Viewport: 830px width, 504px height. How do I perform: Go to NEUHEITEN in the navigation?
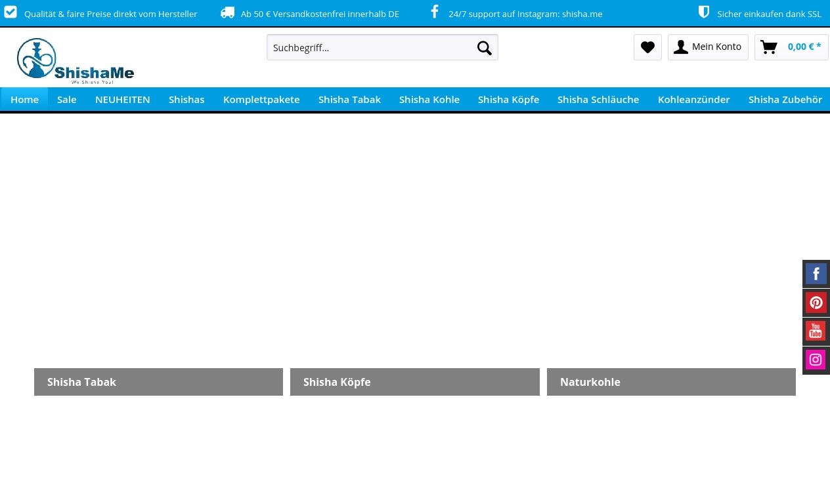click(123, 100)
